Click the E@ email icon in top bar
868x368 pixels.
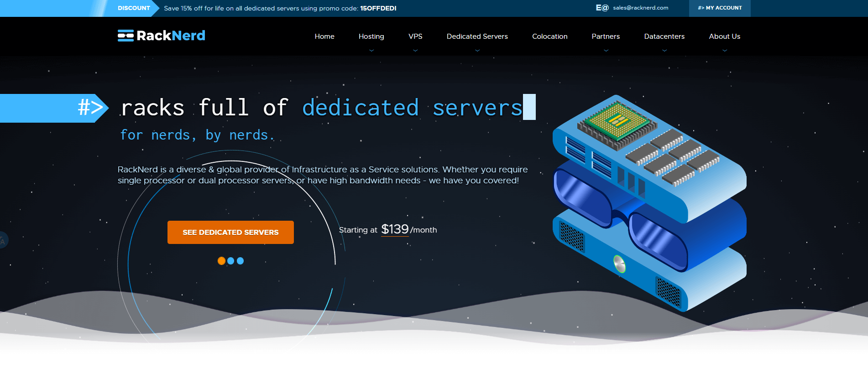pyautogui.click(x=602, y=8)
